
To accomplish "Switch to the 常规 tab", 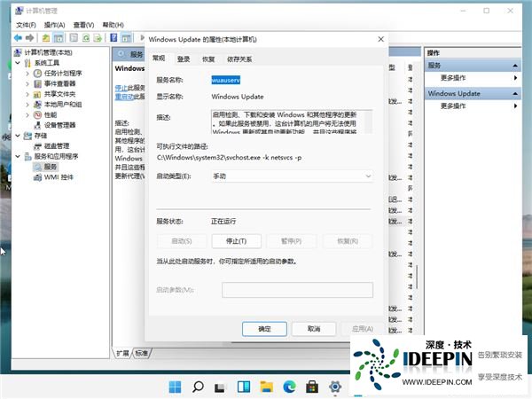I will click(159, 59).
